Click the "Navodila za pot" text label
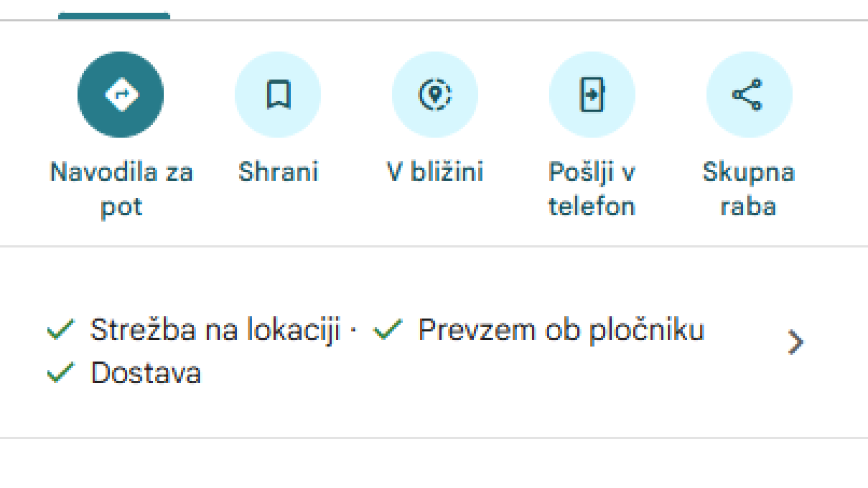This screenshot has height=488, width=868. point(121,189)
